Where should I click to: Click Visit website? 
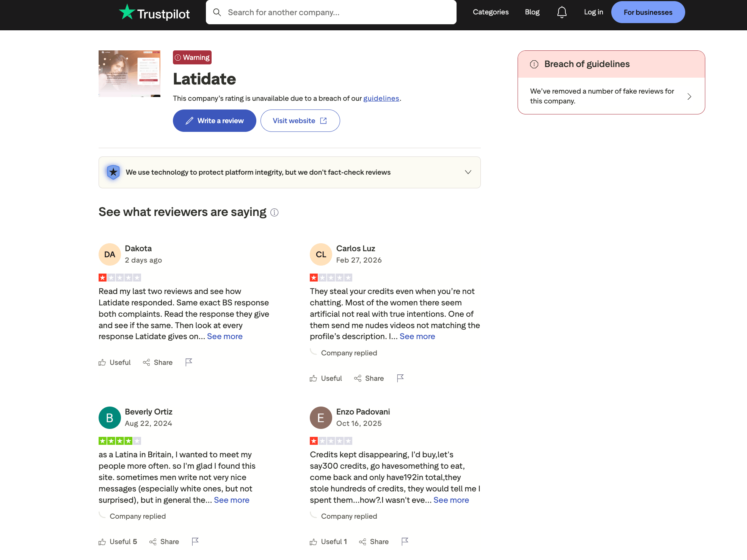(x=300, y=120)
